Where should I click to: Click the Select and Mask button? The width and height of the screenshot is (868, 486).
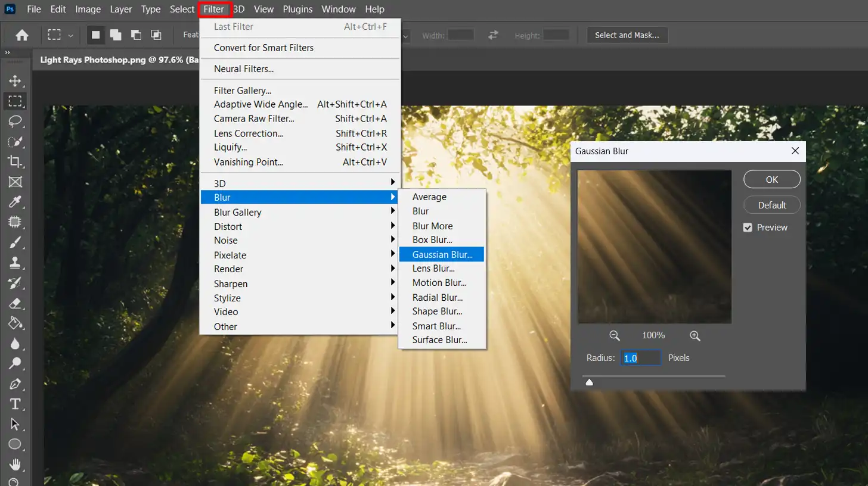pos(627,35)
